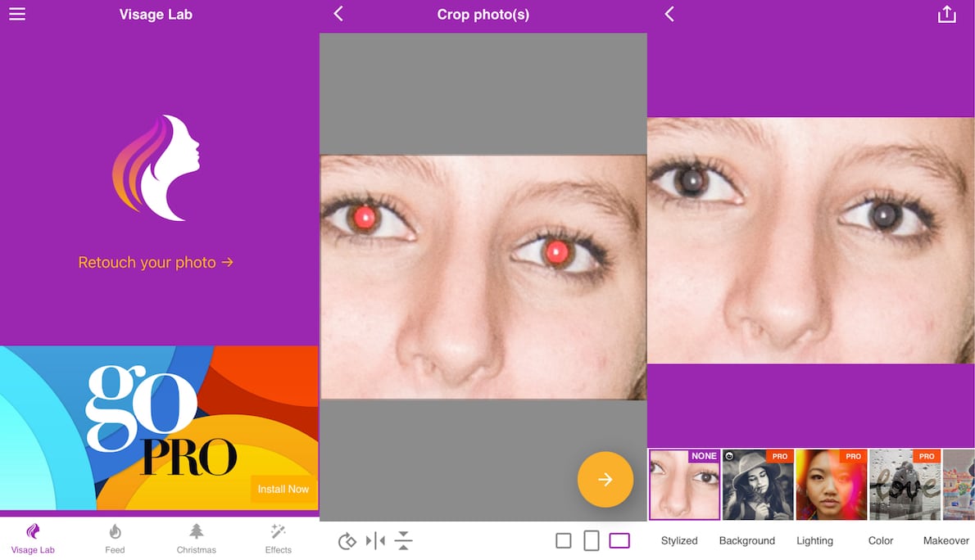Choose the black and white hat PRO effect
The image size is (975, 560).
[x=757, y=485]
